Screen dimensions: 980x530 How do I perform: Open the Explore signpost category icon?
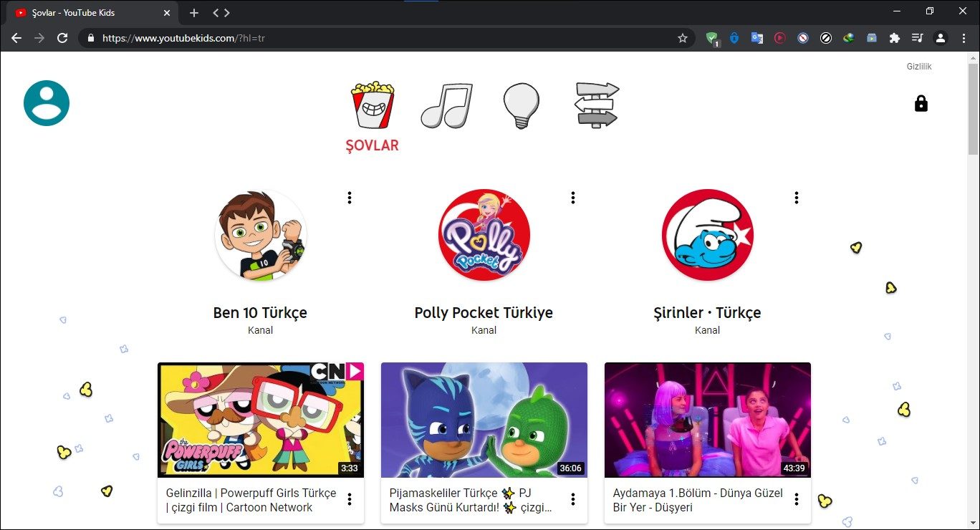(x=597, y=106)
